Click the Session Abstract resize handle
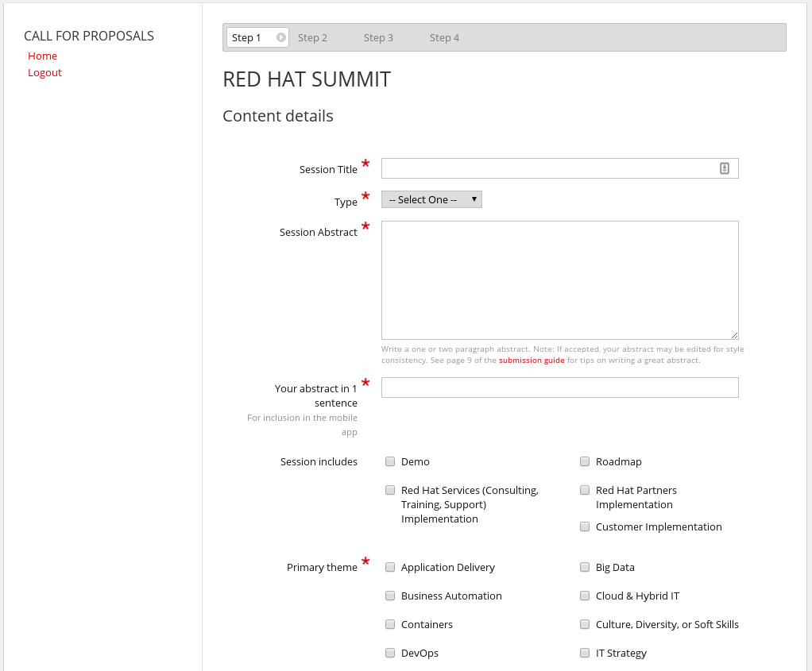Image resolution: width=812 pixels, height=671 pixels. pyautogui.click(x=734, y=335)
